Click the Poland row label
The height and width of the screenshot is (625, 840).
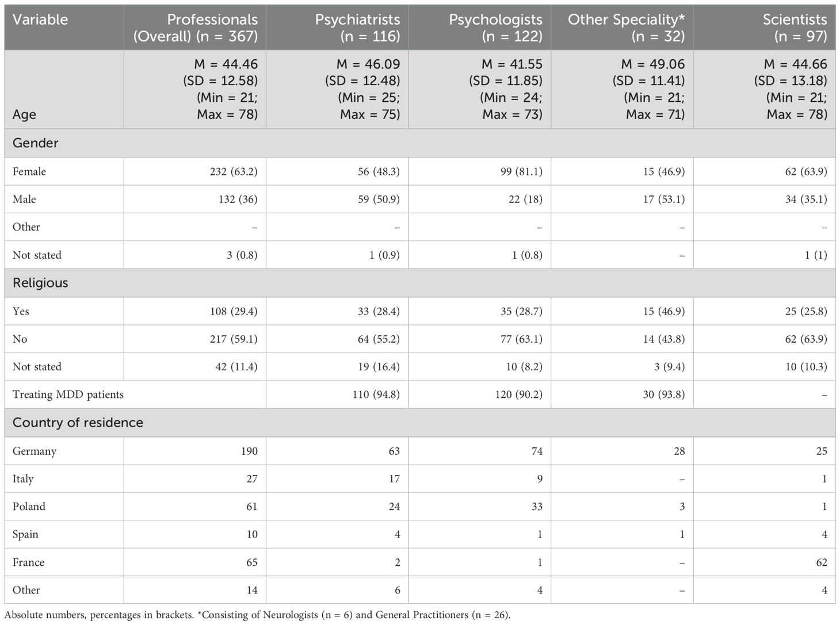pyautogui.click(x=29, y=507)
